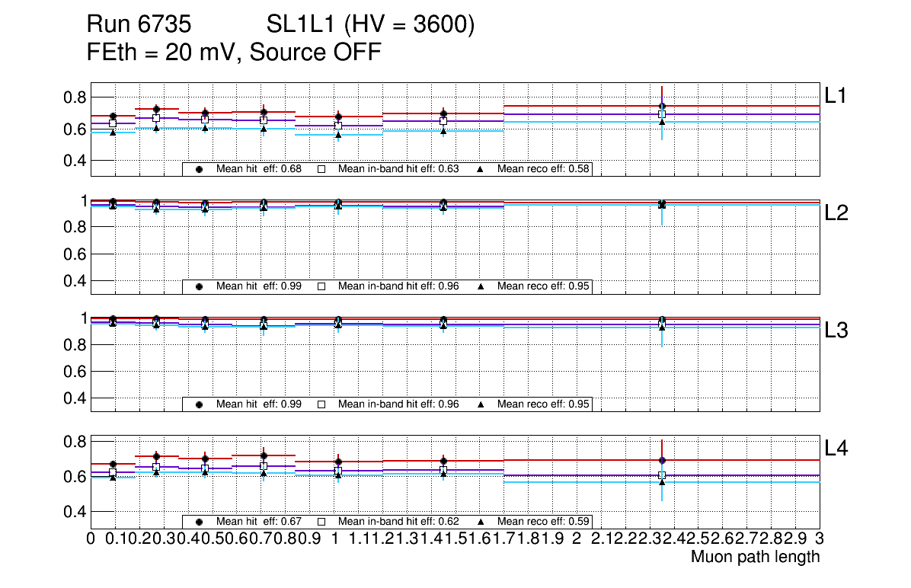Click the L1 panel label
911x588 pixels.
[838, 95]
